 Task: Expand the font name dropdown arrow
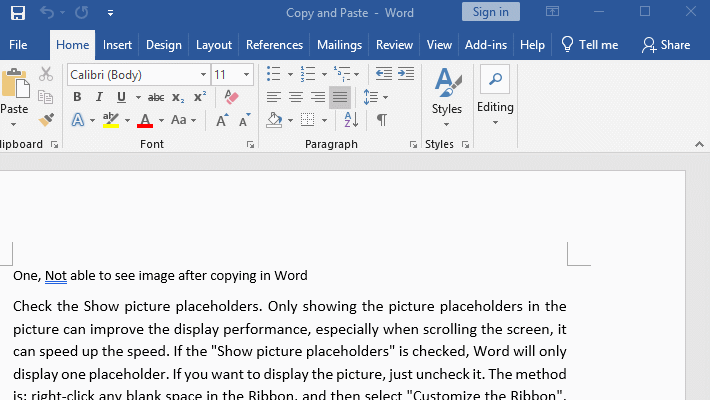(203, 75)
